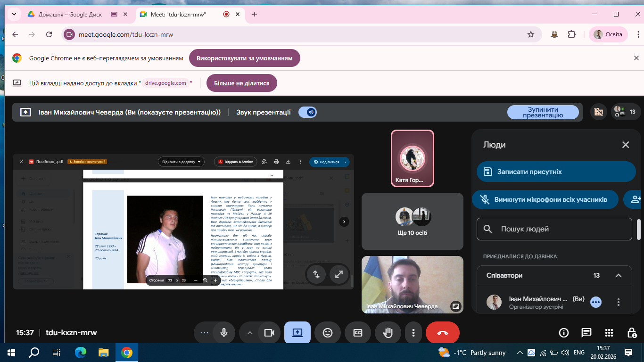Turn on closed captions
Screen dimensions: 644x362
(x=358, y=333)
